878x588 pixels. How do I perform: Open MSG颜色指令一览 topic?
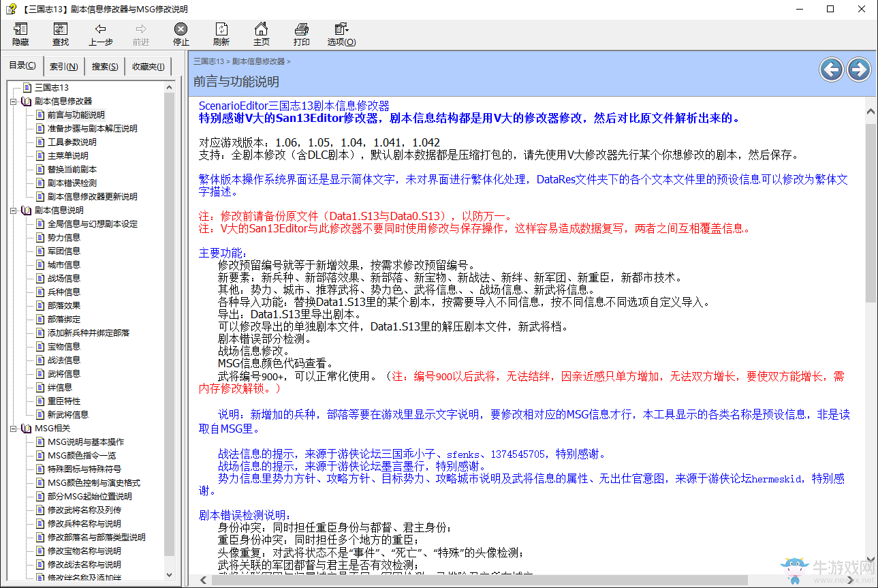click(x=81, y=455)
